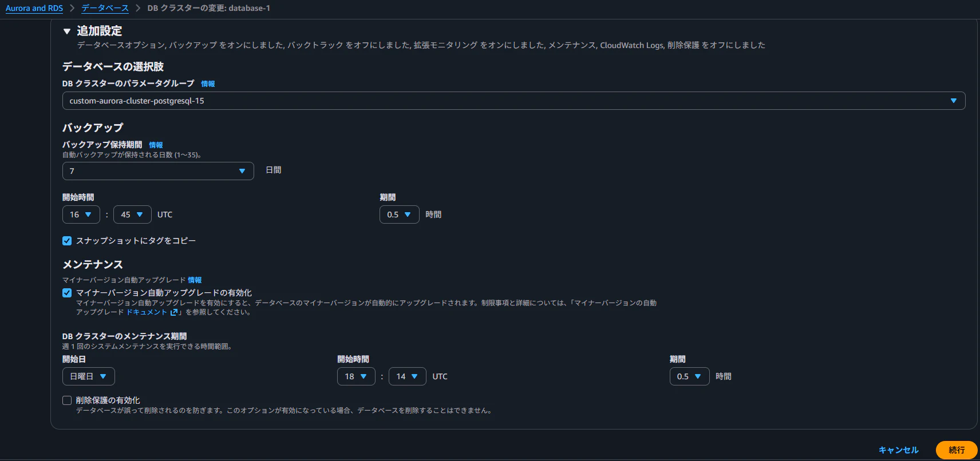Click the external link icon after ドキュメント
Screen dimensions: 980x461
pos(174,312)
